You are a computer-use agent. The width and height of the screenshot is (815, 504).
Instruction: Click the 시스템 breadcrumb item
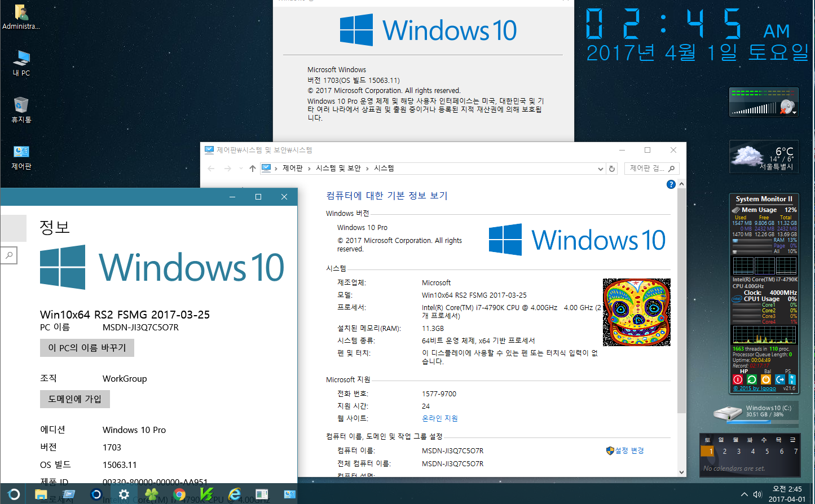pos(384,169)
